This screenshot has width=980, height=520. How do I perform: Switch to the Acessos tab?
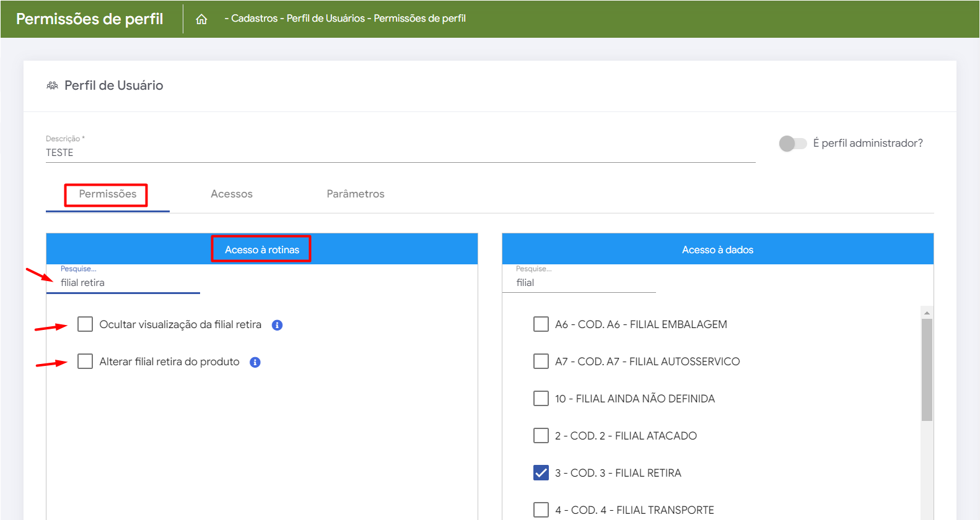[x=232, y=194]
